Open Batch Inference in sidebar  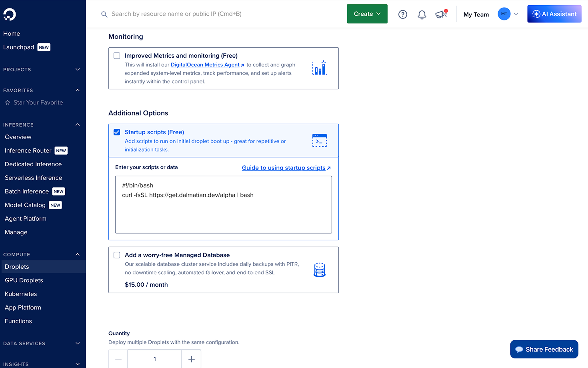[x=27, y=191]
